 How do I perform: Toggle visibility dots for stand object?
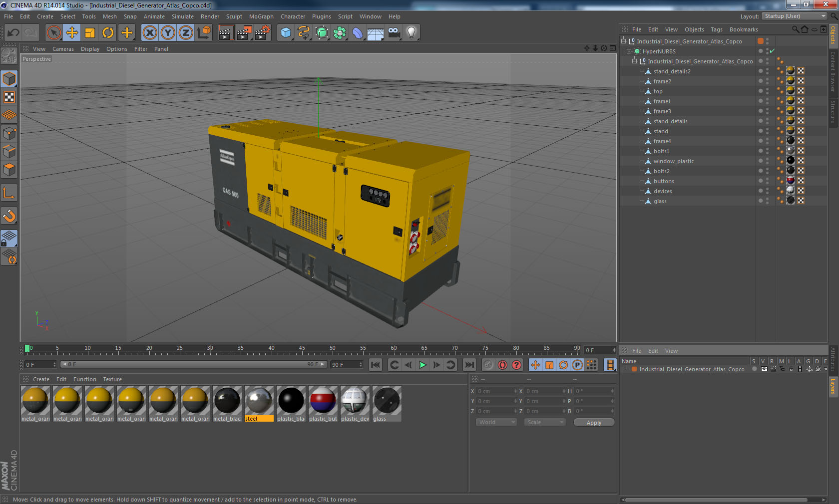[767, 131]
